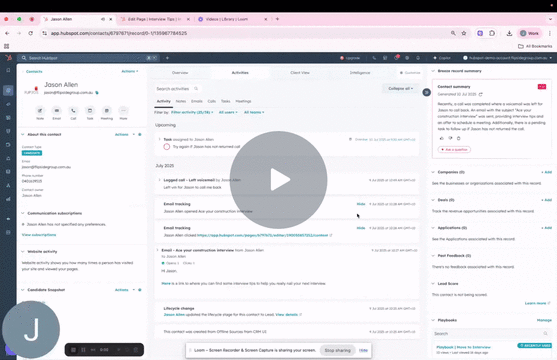
Task: Click the Ask a question button
Action: click(x=454, y=150)
